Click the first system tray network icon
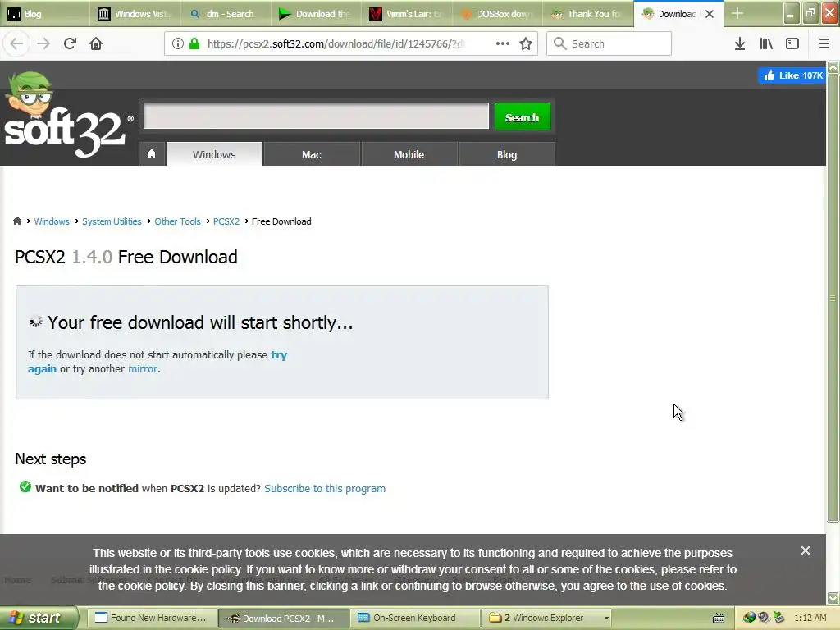 click(749, 618)
